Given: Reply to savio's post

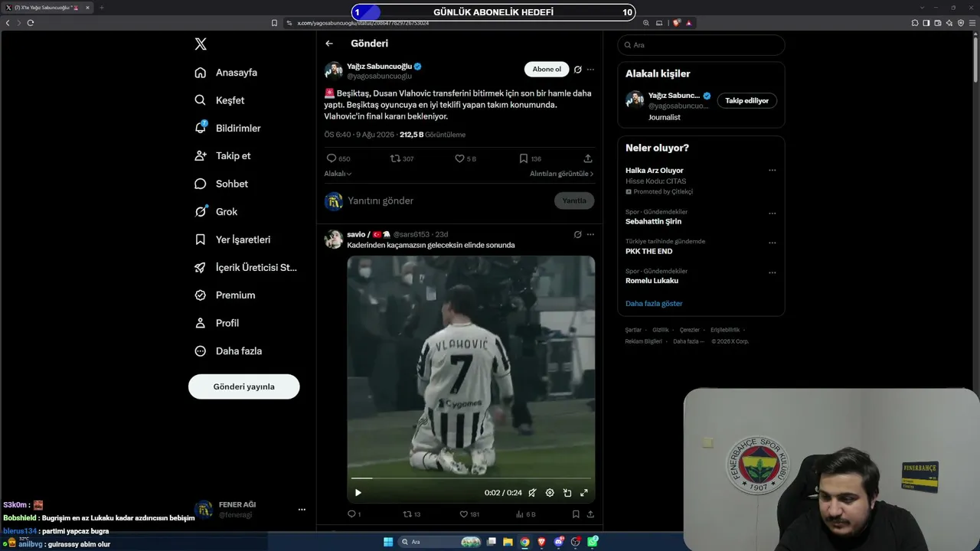Looking at the screenshot, I should click(x=352, y=514).
